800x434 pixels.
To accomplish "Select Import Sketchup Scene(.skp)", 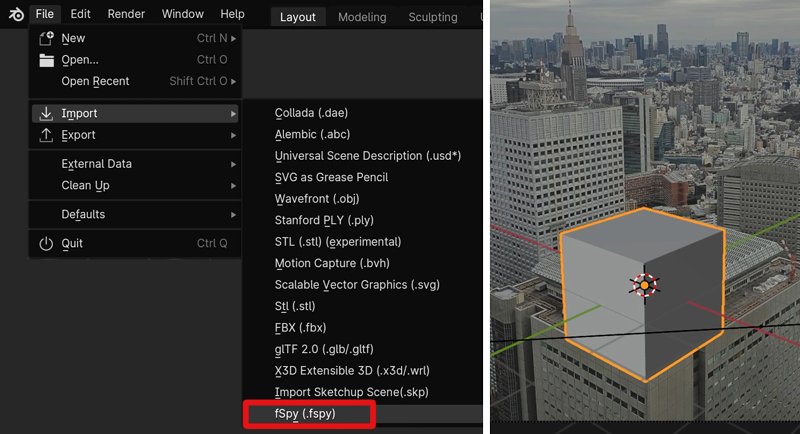I will 352,392.
